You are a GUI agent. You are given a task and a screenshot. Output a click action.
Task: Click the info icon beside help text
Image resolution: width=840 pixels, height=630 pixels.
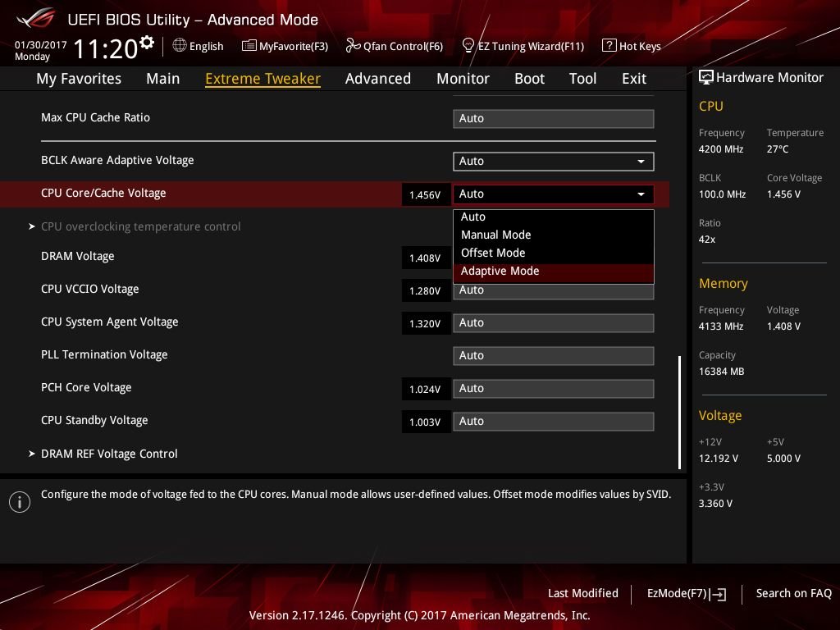pyautogui.click(x=20, y=502)
